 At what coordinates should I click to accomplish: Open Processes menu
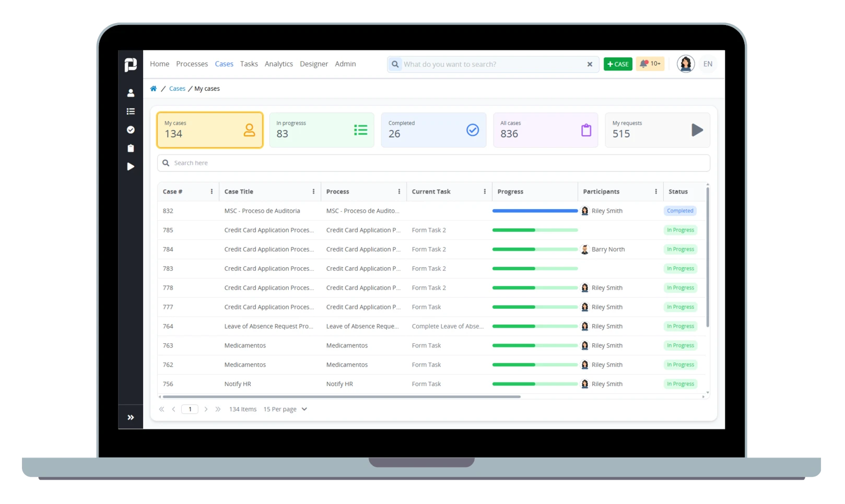coord(192,64)
